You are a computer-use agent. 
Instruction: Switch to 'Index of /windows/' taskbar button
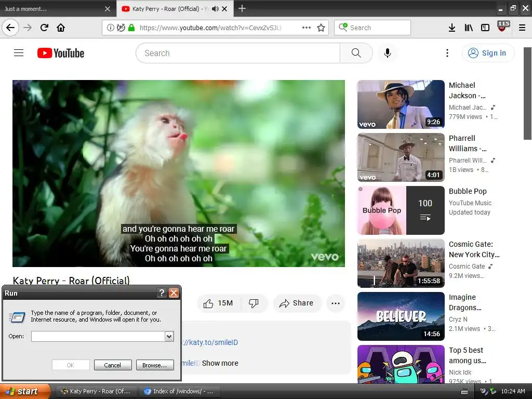pos(179,391)
